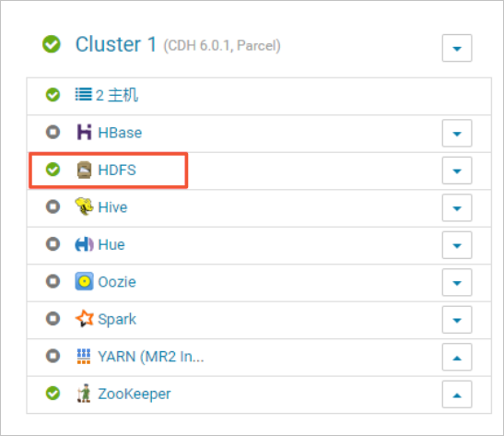
Task: Click ZooKeeper green health status check
Action: 53,393
